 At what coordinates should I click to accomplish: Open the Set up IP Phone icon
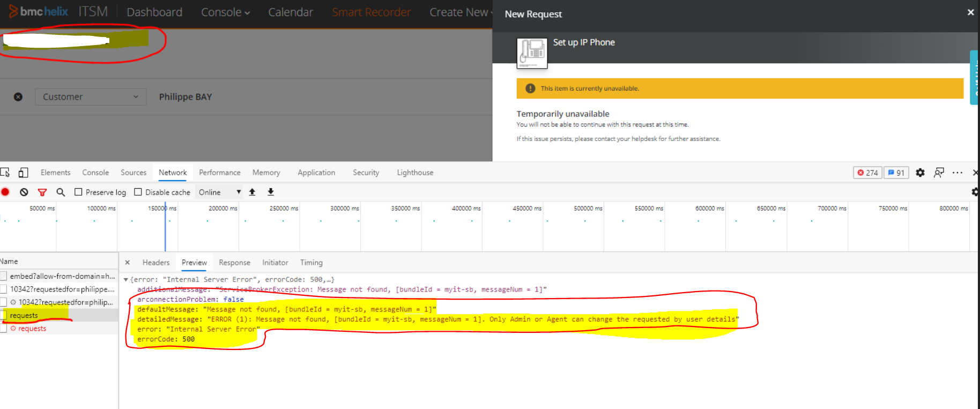coord(532,53)
